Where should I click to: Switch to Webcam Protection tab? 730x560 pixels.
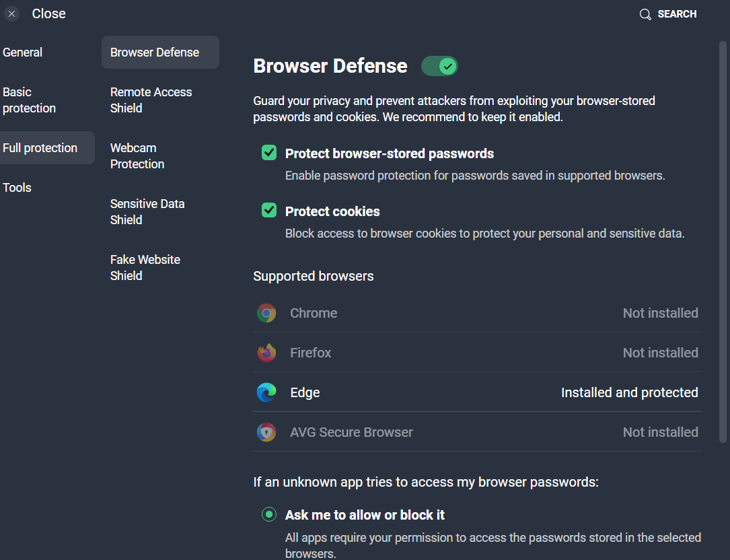[137, 156]
